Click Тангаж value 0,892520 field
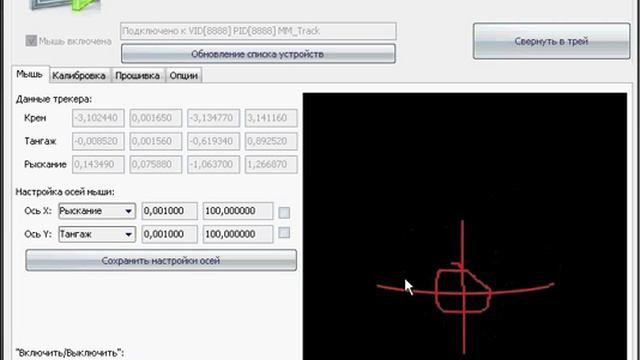This screenshot has height=360, width=640. (271, 141)
